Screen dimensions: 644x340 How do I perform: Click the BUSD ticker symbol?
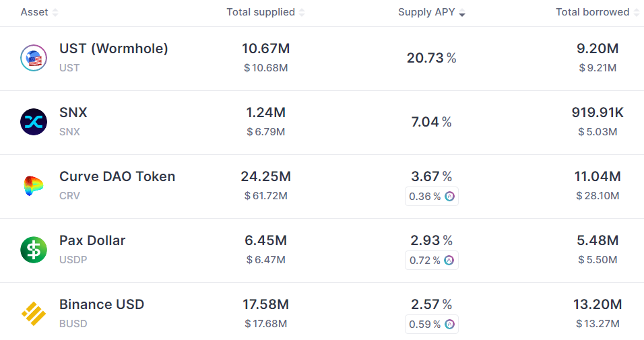[x=73, y=324]
